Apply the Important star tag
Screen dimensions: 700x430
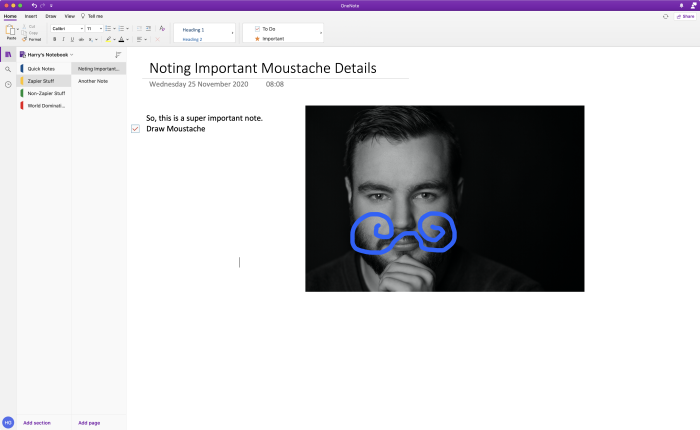(x=269, y=39)
